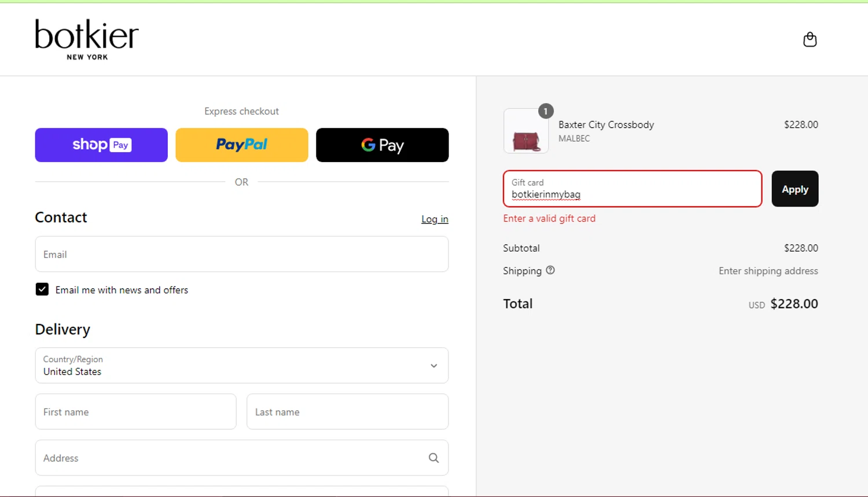Image resolution: width=868 pixels, height=497 pixels.
Task: Click the 'Enter shipping address' text
Action: (768, 271)
